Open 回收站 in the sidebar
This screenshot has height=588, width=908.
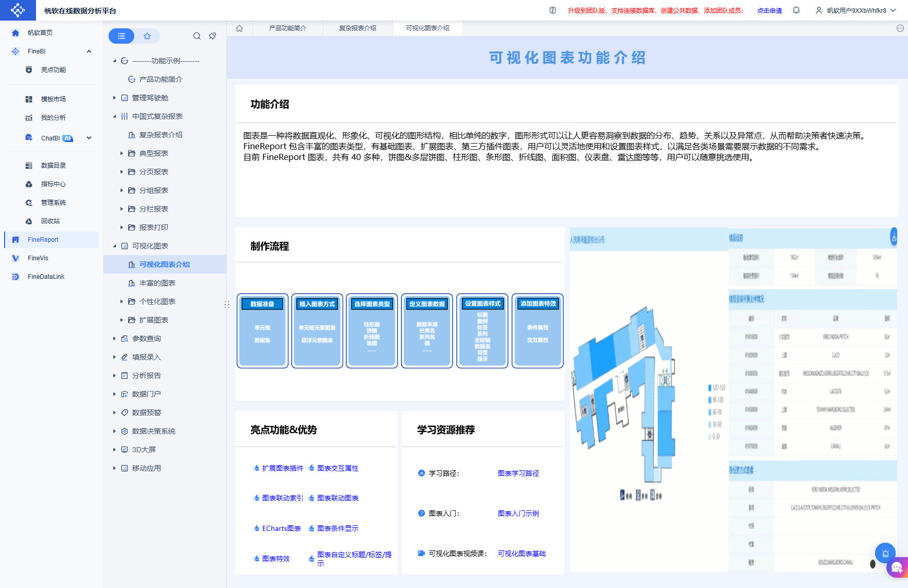pos(50,221)
